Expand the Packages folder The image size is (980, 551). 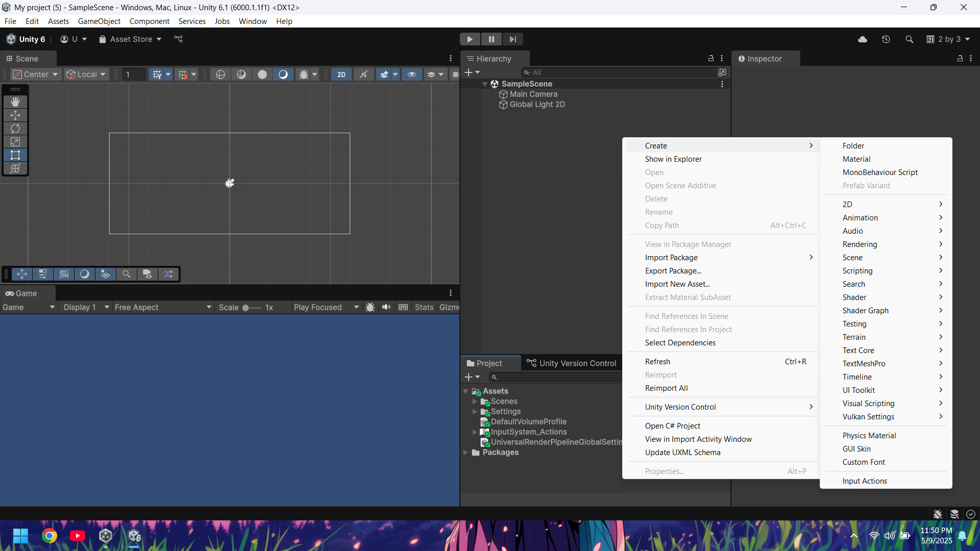[465, 453]
